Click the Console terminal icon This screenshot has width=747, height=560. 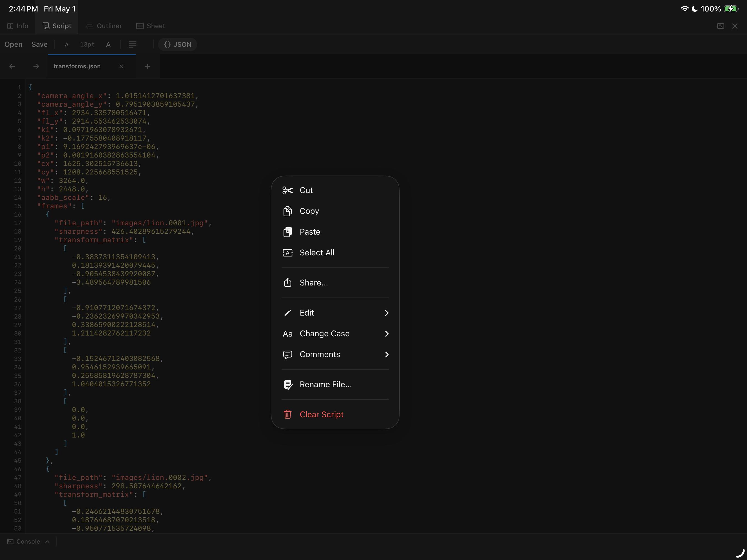(x=10, y=541)
